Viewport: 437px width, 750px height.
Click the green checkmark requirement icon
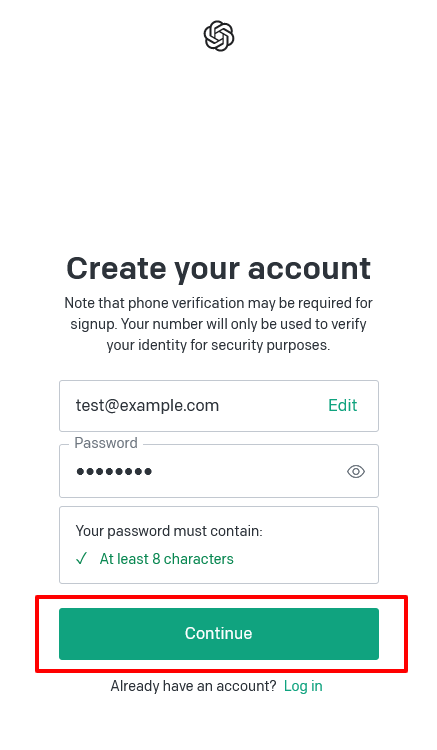(x=82, y=559)
